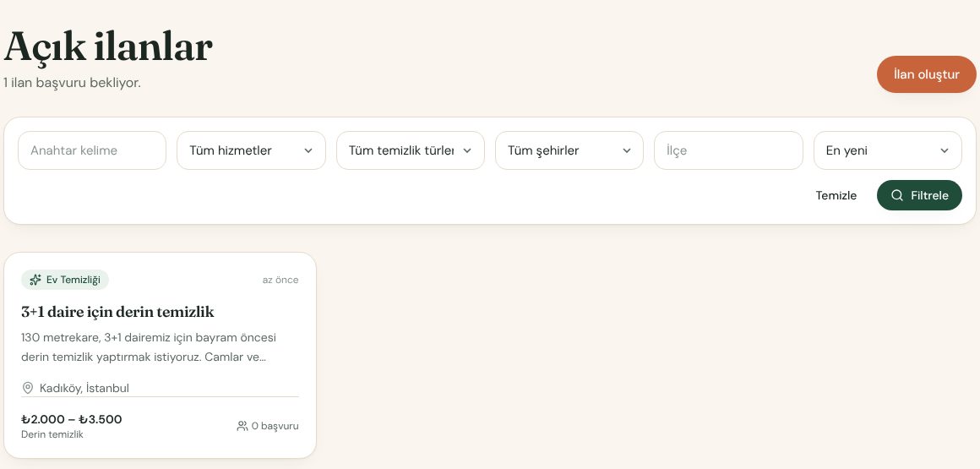This screenshot has height=469, width=980.
Task: Open the En yeni sort dropdown
Action: pyautogui.click(x=888, y=150)
